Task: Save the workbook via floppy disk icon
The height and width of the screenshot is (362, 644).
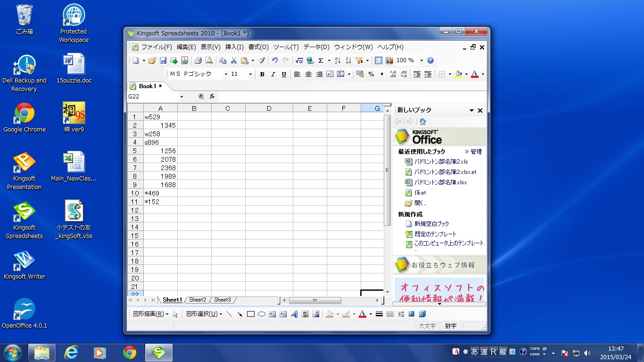Action: tap(163, 60)
